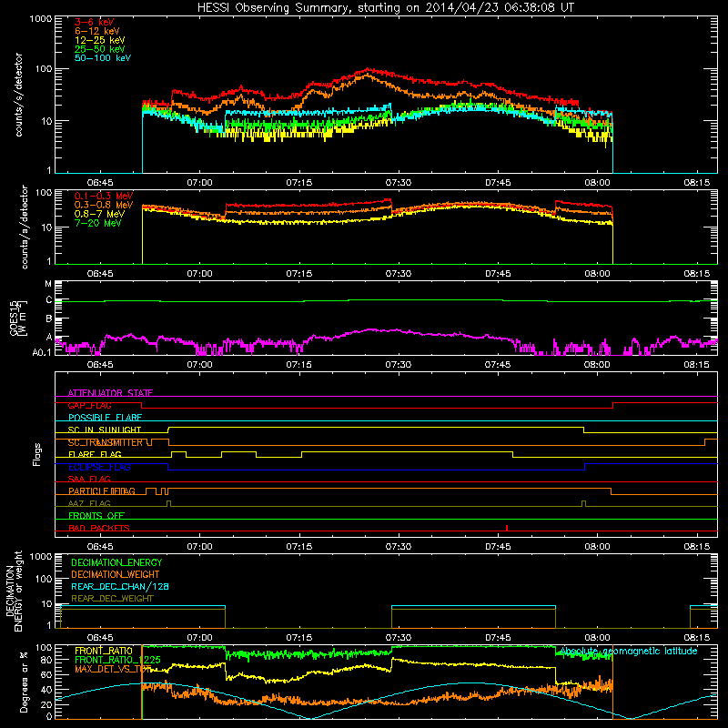The image size is (728, 728).
Task: Select the ECLIPSE_FLAG label
Action: 99,467
